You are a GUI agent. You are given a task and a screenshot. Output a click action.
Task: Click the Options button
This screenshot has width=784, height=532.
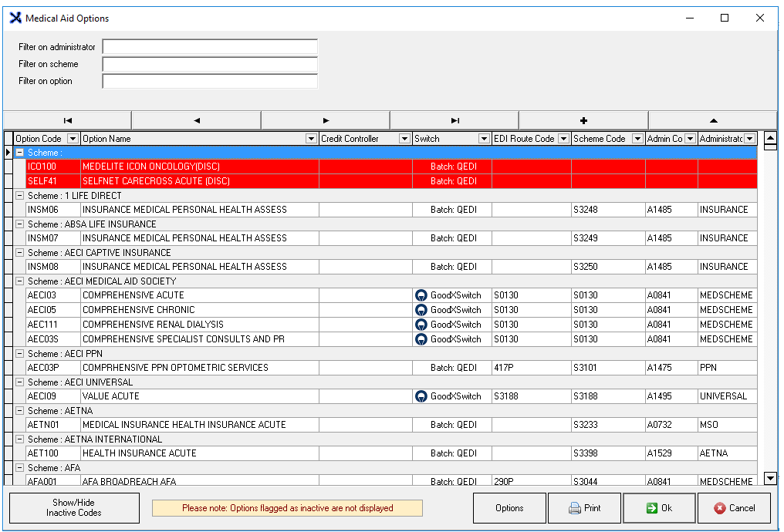[509, 508]
